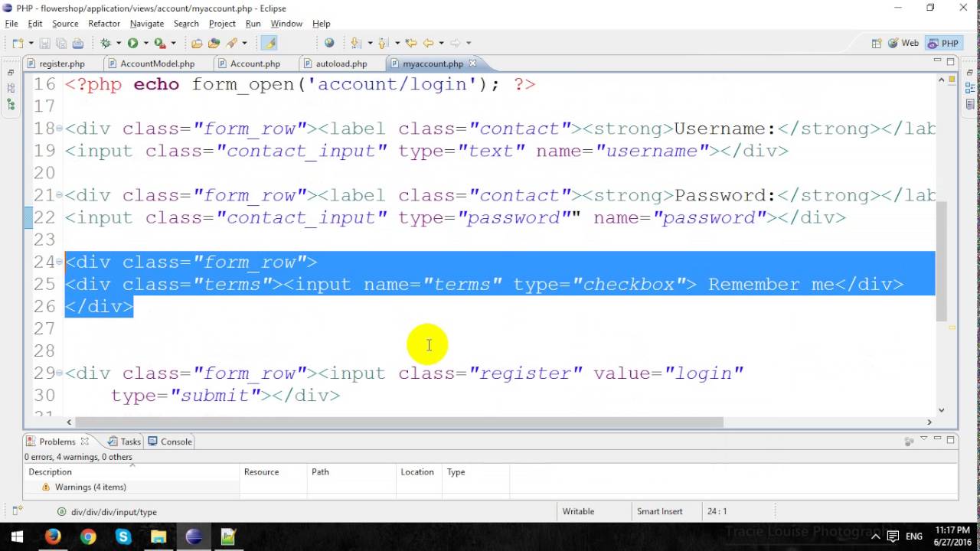Click the Debug bug icon

coord(106,44)
